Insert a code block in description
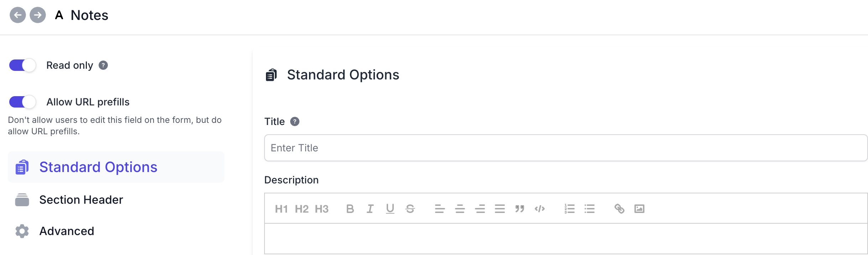 [540, 209]
